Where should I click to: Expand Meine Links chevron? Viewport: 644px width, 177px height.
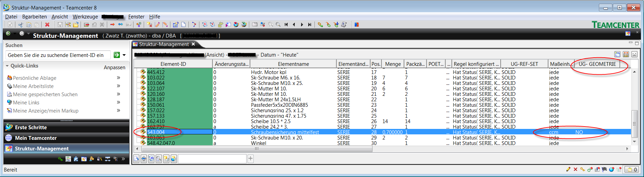pos(118,102)
